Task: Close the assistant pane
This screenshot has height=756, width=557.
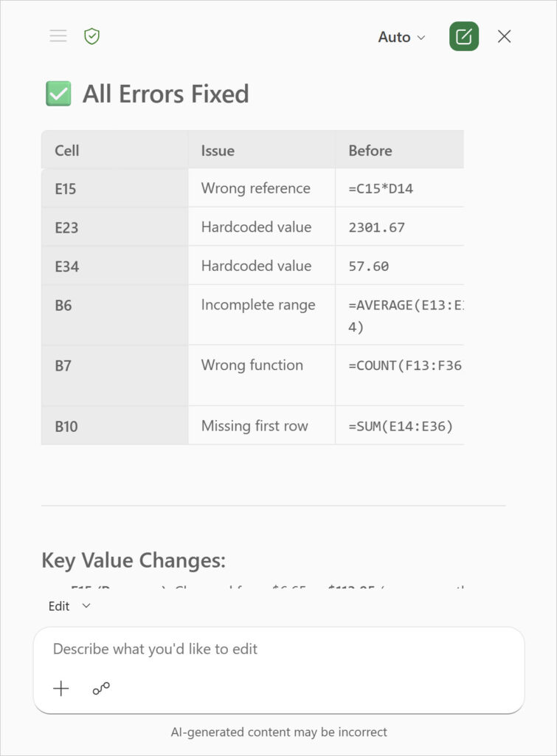Action: click(505, 36)
